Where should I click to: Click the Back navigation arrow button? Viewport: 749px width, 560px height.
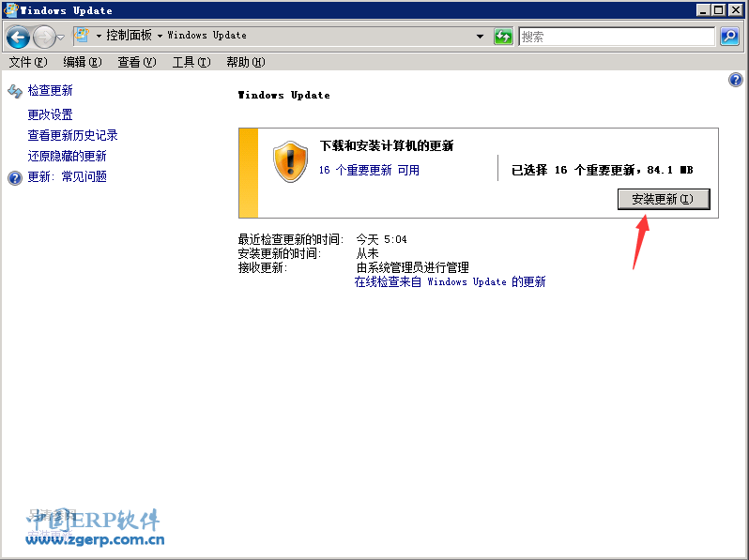point(18,37)
